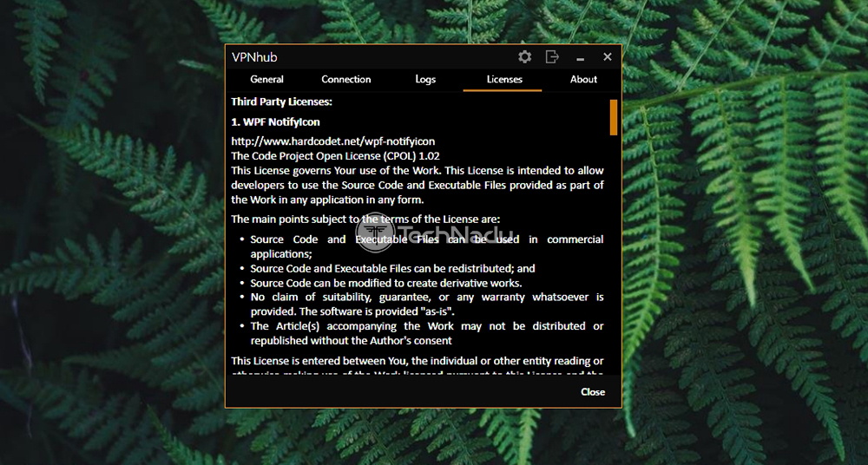Switch to the General tab
Image resolution: width=868 pixels, height=465 pixels.
click(x=266, y=79)
